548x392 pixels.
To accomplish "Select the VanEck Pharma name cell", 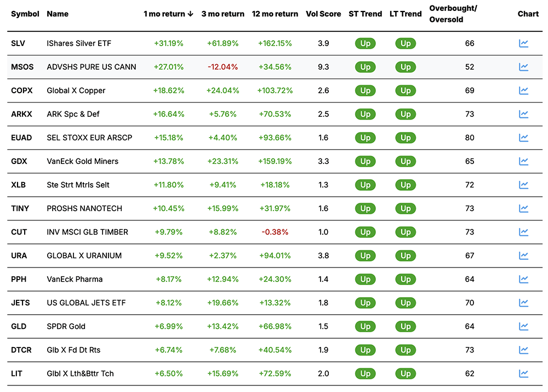I will pos(75,279).
